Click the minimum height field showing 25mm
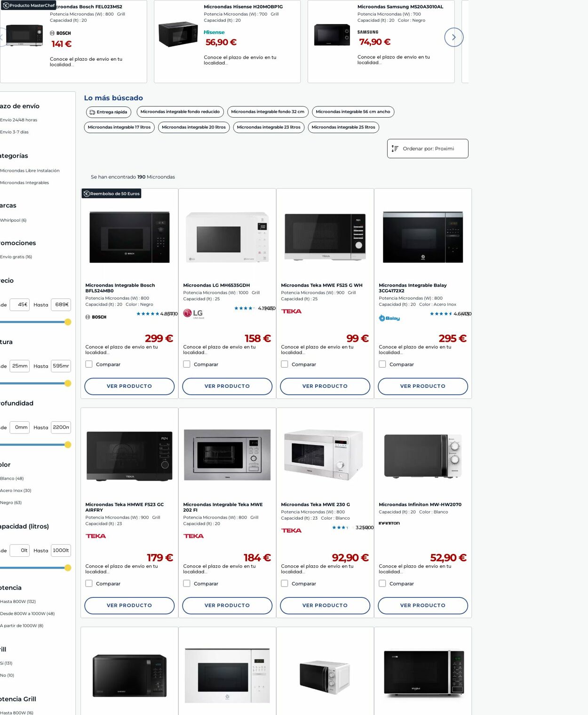This screenshot has height=715, width=588. click(20, 366)
